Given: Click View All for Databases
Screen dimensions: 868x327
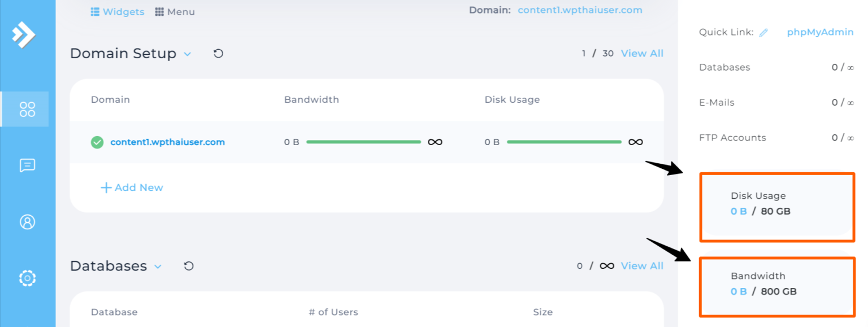Looking at the screenshot, I should pyautogui.click(x=642, y=266).
